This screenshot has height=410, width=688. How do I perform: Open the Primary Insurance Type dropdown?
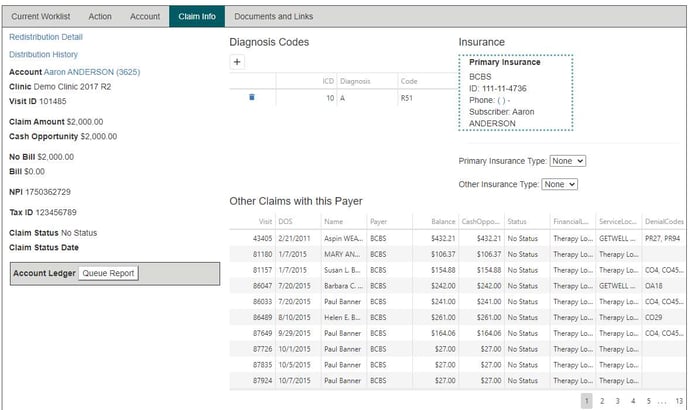(x=567, y=160)
